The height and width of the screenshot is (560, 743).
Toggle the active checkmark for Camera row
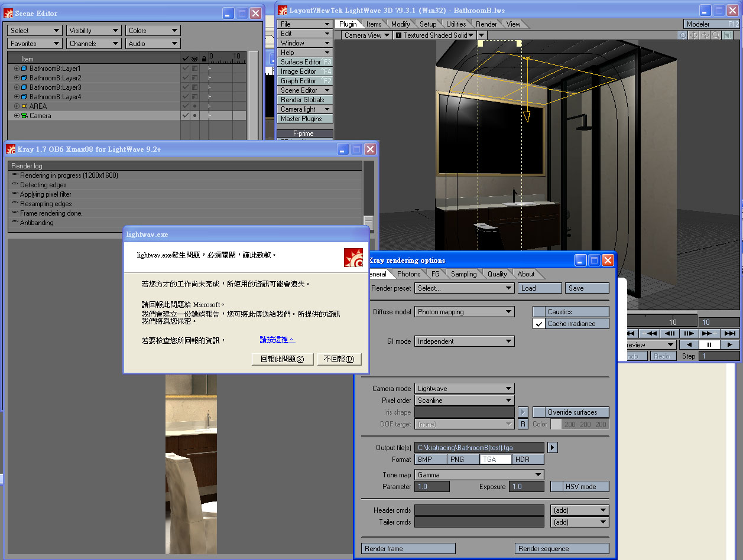[186, 116]
